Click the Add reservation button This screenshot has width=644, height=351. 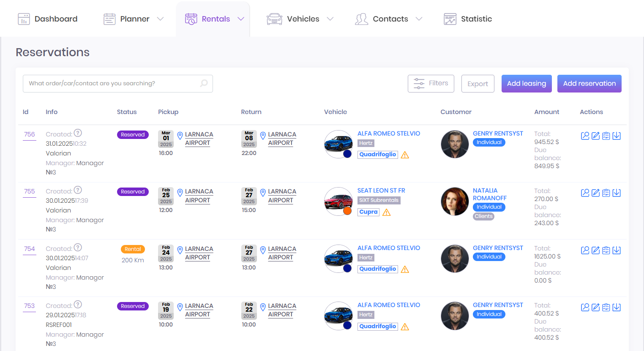tap(589, 84)
